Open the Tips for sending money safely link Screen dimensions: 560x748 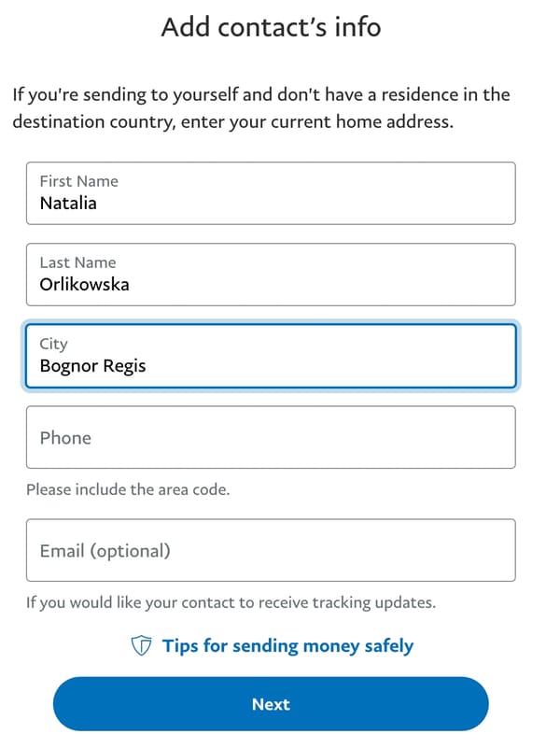coord(287,646)
